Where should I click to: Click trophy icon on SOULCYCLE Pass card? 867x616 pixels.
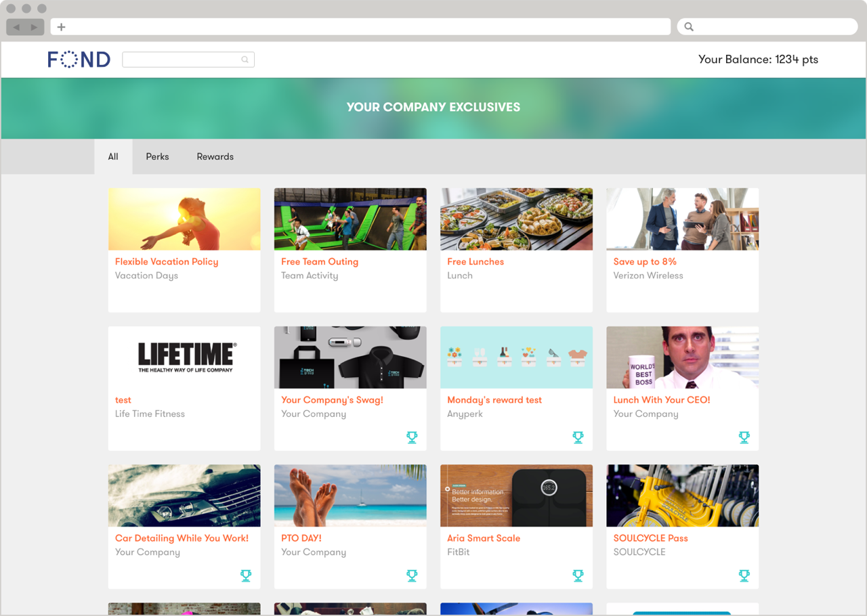(x=744, y=575)
